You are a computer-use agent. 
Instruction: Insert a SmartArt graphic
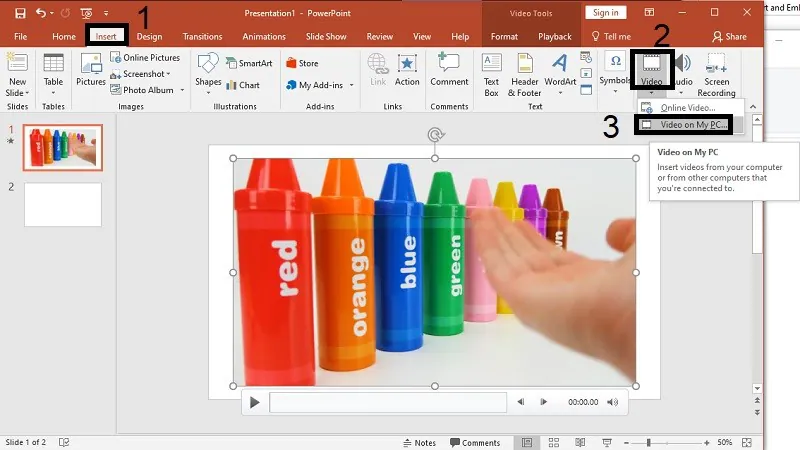tap(248, 63)
